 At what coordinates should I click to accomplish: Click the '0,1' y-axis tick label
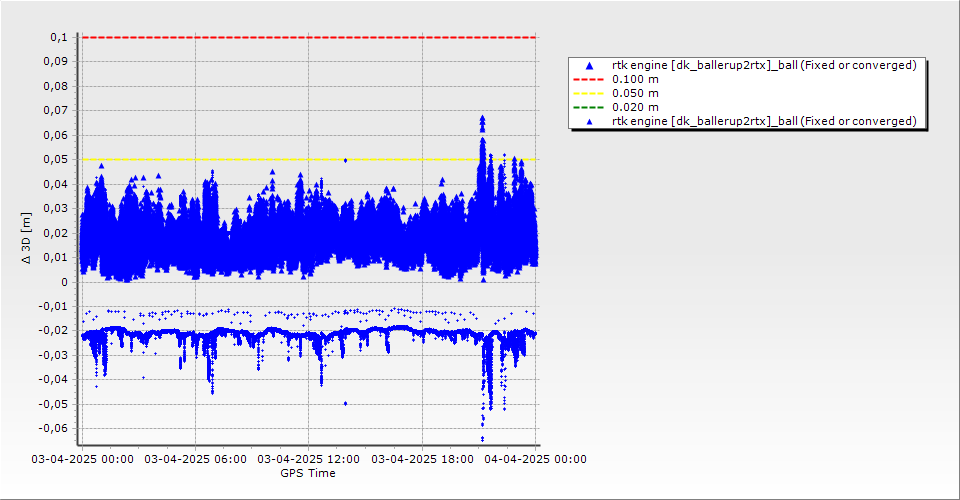(59, 37)
